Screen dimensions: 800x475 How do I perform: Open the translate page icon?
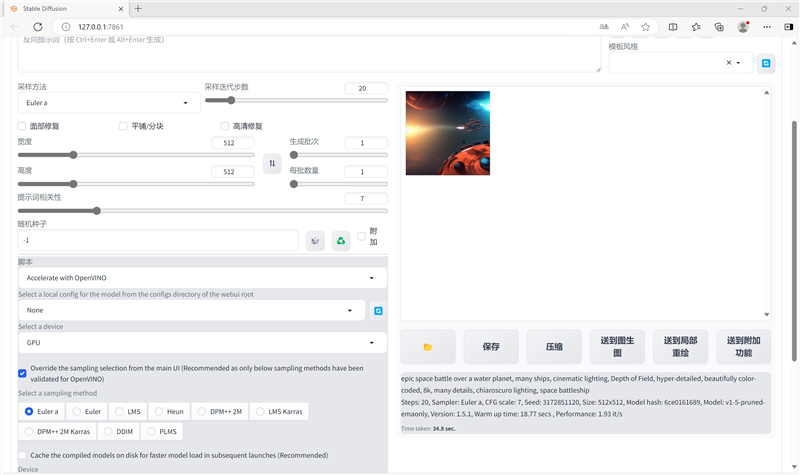(604, 27)
